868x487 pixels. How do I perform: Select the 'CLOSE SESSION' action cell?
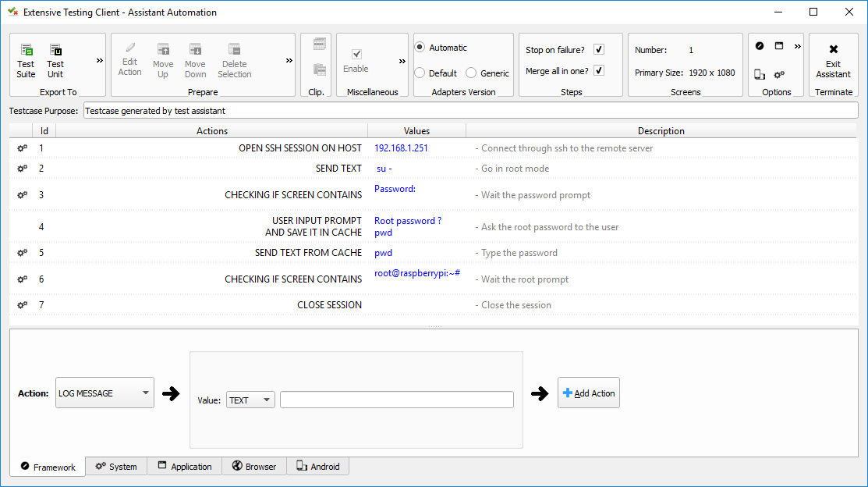point(329,304)
